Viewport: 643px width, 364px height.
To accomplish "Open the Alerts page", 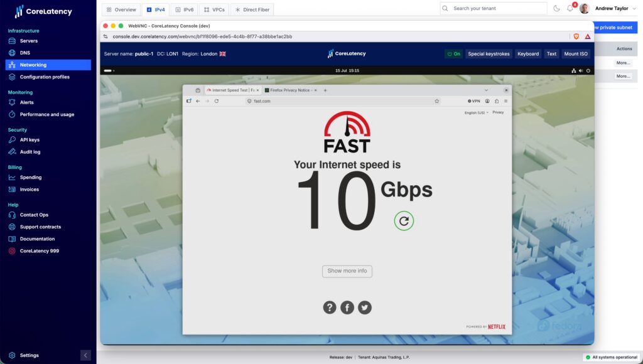I will (26, 102).
